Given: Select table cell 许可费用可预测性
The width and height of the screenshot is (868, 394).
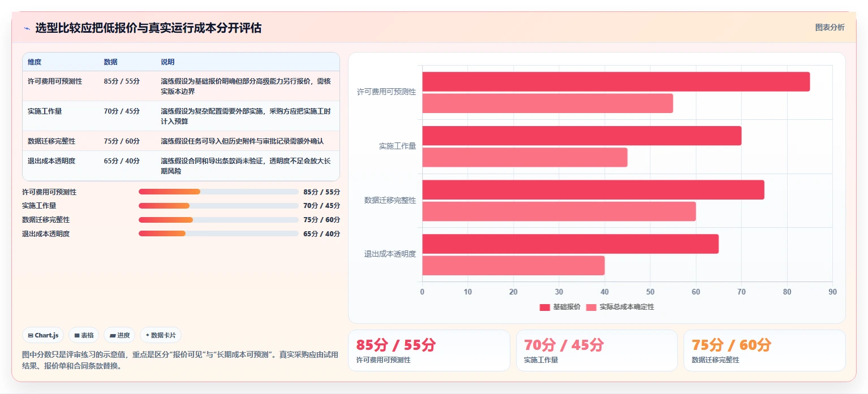Looking at the screenshot, I should [55, 81].
